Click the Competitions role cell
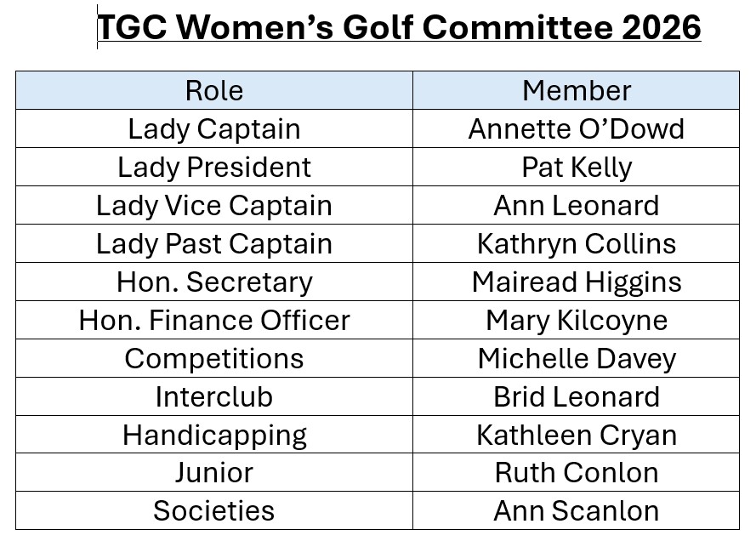The width and height of the screenshot is (756, 541). 214,358
